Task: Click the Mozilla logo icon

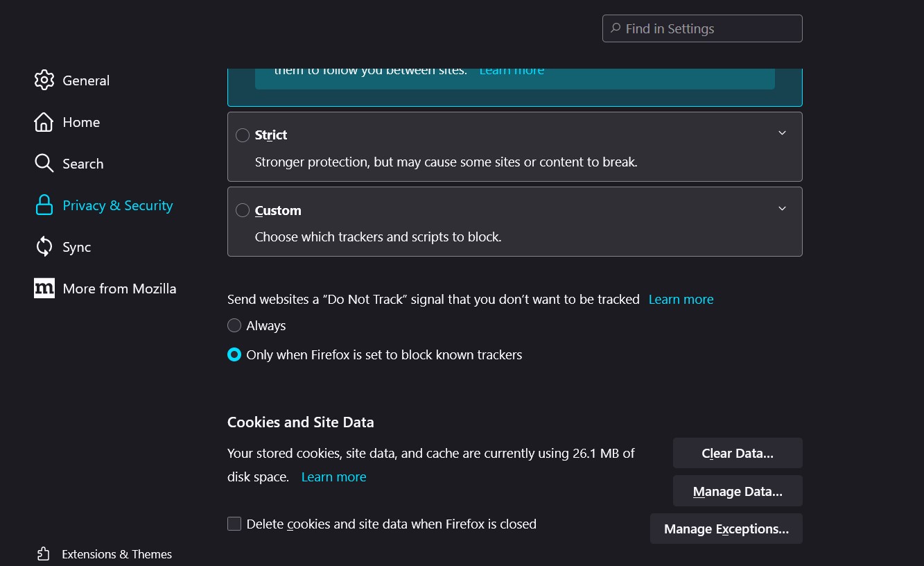Action: click(44, 289)
